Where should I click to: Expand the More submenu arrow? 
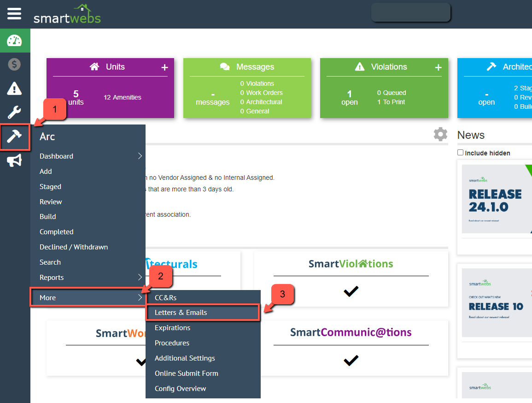coord(140,298)
